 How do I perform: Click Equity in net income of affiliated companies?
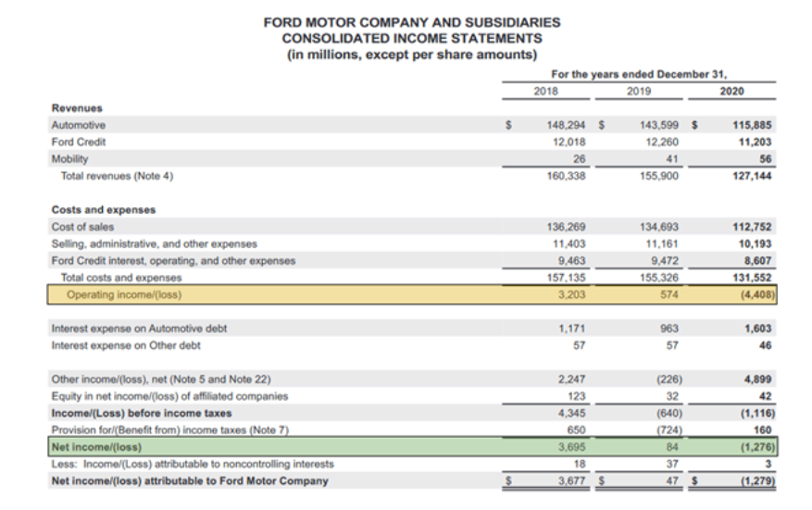tap(169, 396)
